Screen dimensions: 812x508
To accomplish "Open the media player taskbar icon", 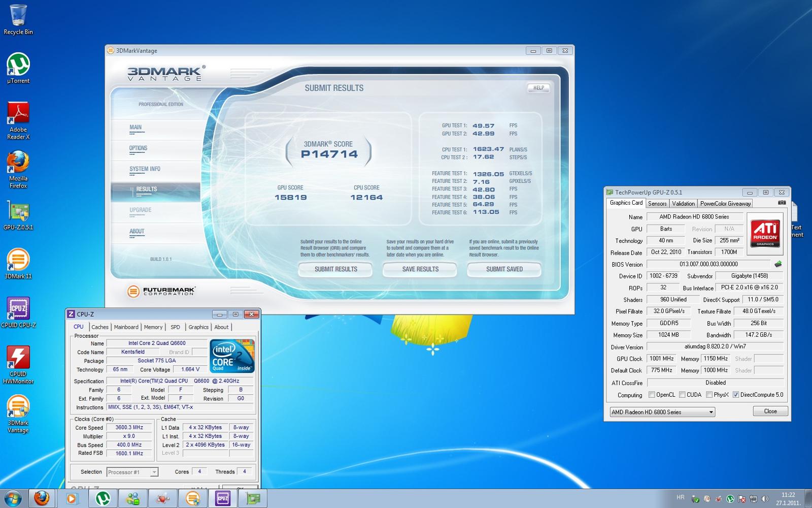I will [72, 498].
